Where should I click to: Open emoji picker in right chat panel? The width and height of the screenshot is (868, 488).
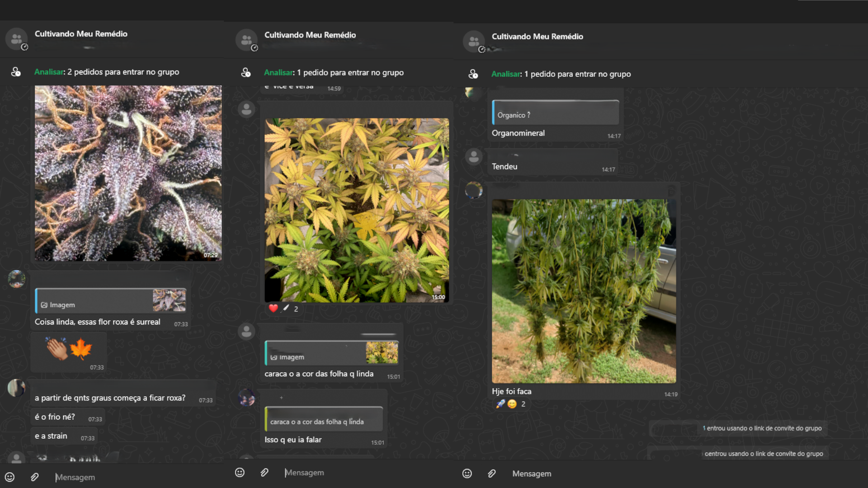(x=467, y=474)
